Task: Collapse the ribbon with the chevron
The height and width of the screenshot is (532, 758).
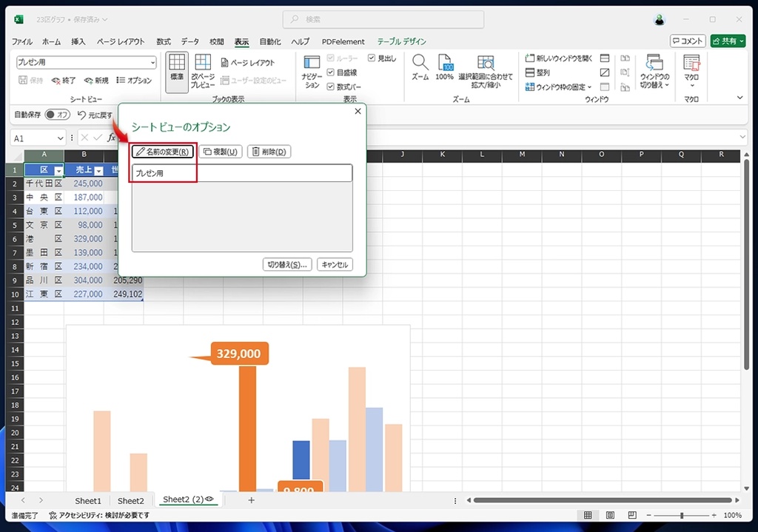Action: tap(739, 98)
